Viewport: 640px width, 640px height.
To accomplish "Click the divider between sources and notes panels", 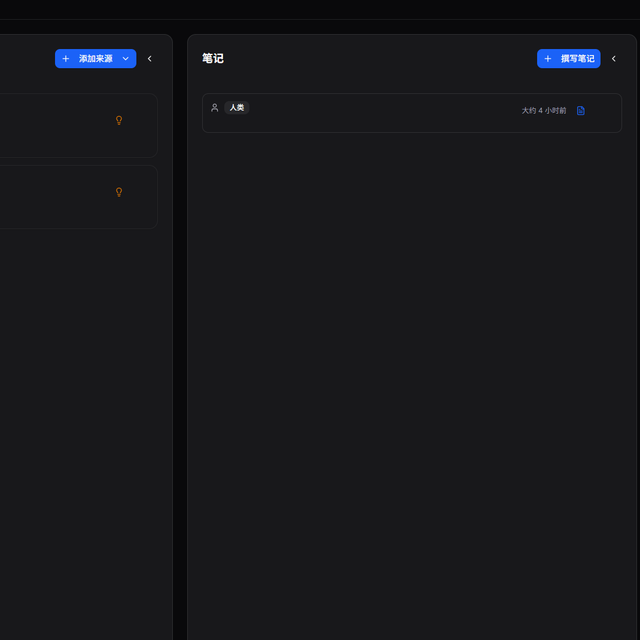I will [x=180, y=337].
